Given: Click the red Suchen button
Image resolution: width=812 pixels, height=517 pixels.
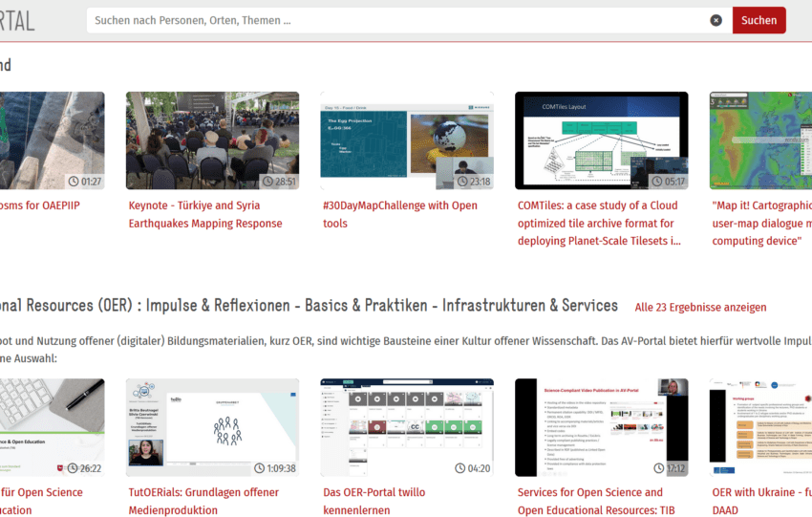Looking at the screenshot, I should [759, 20].
